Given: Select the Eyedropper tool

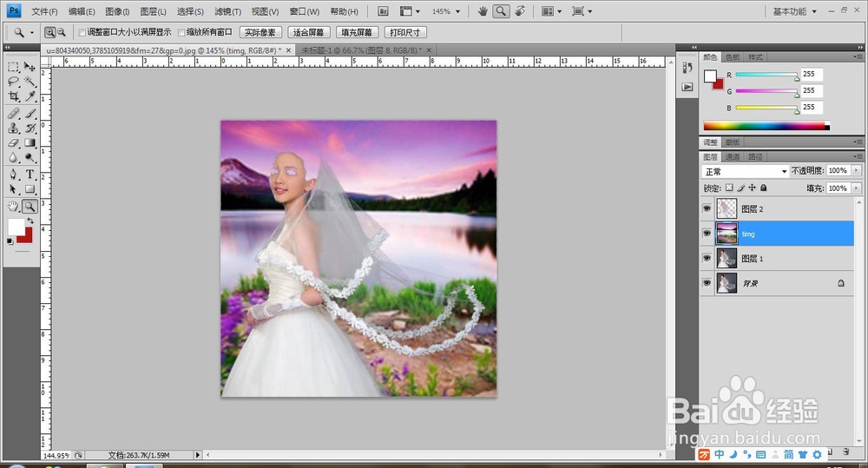Looking at the screenshot, I should pos(30,97).
